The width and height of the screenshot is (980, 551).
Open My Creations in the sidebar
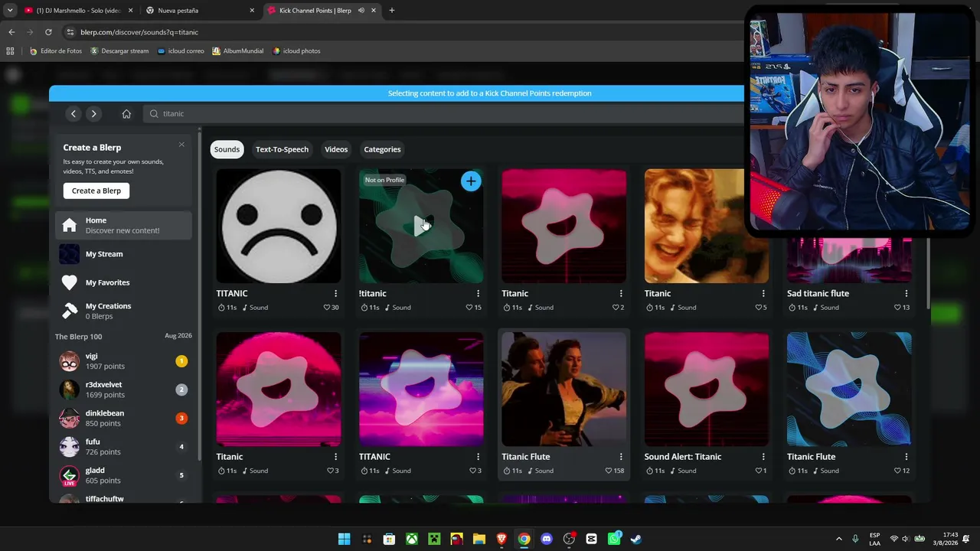(123, 311)
